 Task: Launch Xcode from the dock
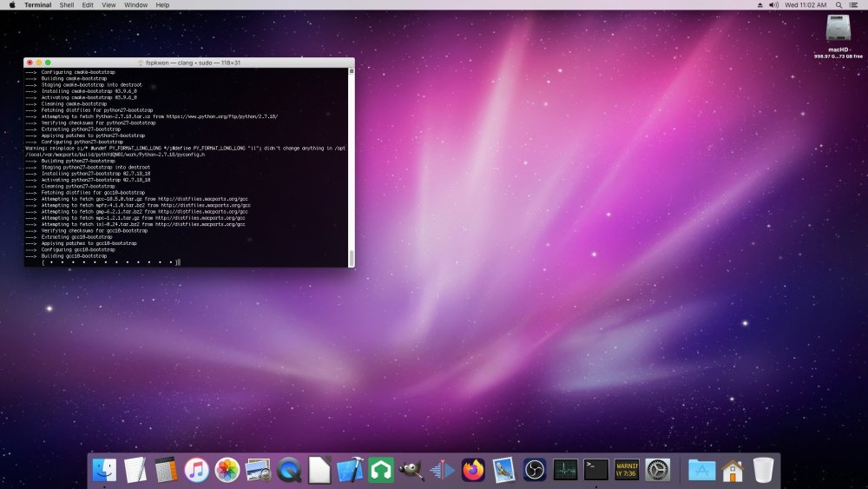[351, 470]
